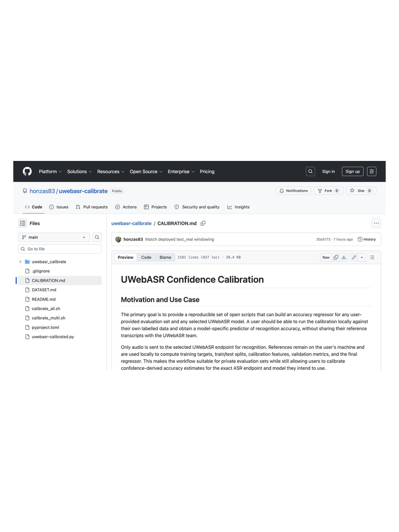The image size is (399, 532).
Task: Click honzas83 author name in commit bar
Action: [x=133, y=239]
